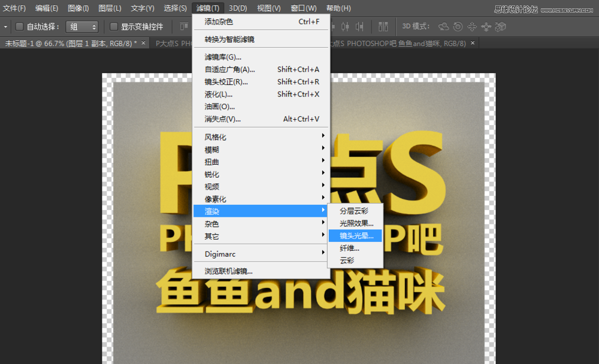Select the Slide 3D Object mode icon
The image size is (599, 364).
486,27
